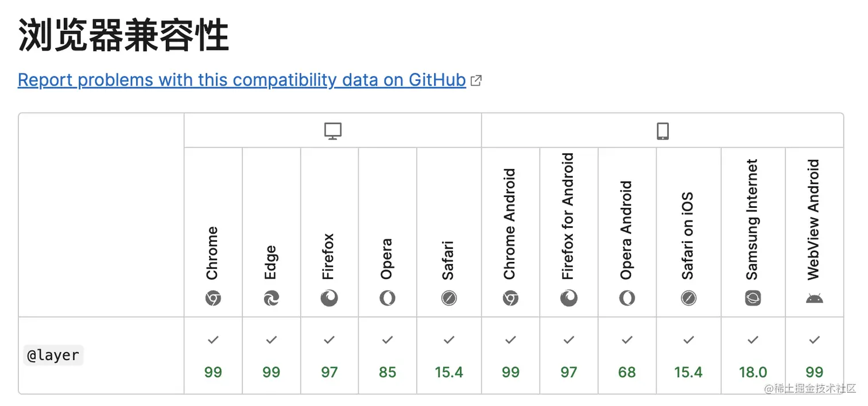Image resolution: width=868 pixels, height=406 pixels.
Task: Open the GitHub compatibility data report link
Action: pyautogui.click(x=242, y=80)
